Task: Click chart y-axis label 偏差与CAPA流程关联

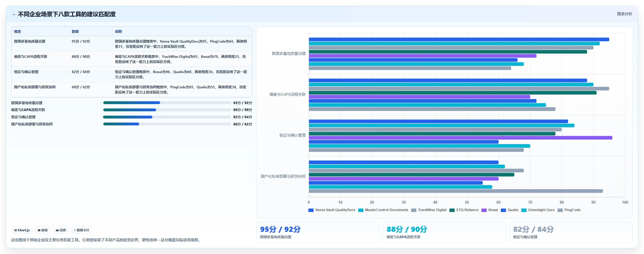Action: click(x=287, y=94)
